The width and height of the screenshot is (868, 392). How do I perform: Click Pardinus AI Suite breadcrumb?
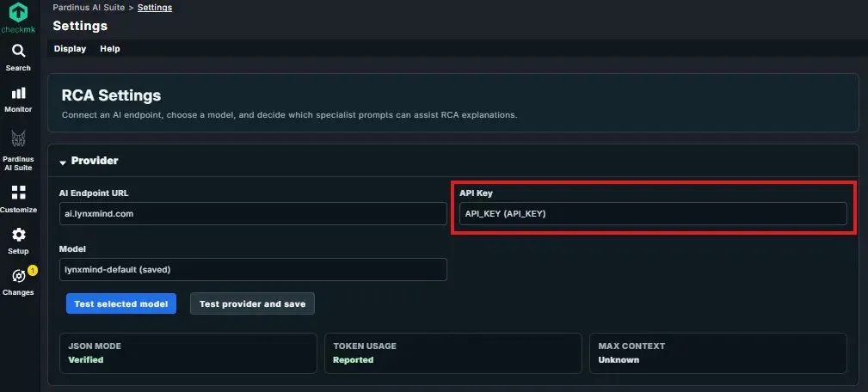pos(89,8)
